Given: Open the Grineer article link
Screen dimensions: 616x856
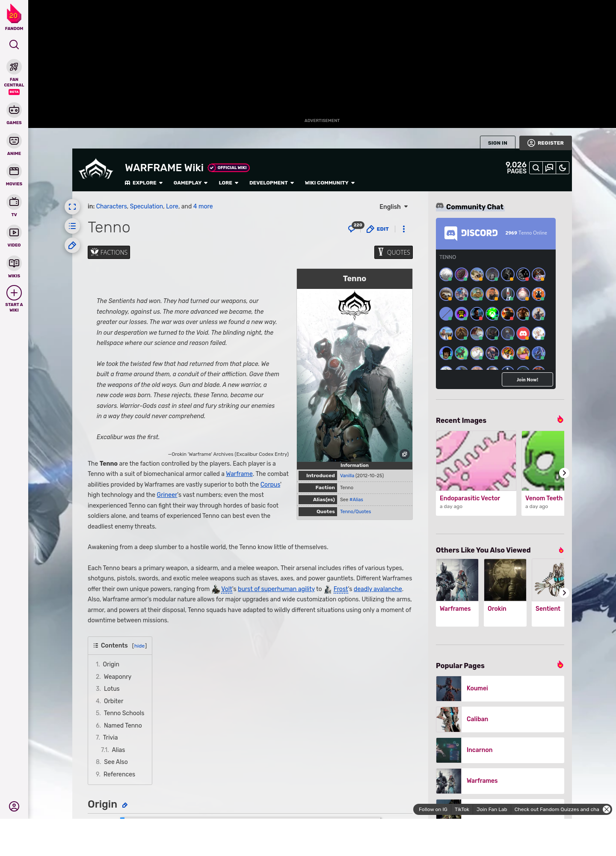Looking at the screenshot, I should 167,495.
